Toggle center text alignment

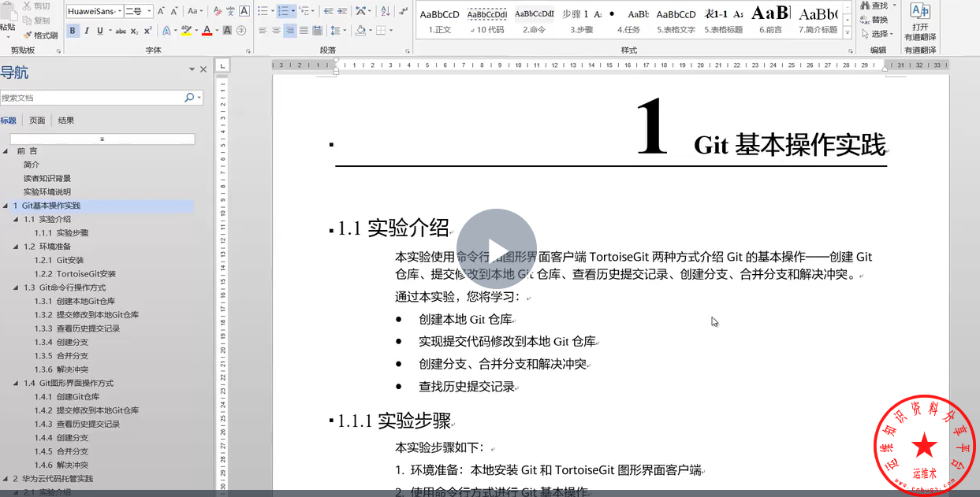(276, 31)
